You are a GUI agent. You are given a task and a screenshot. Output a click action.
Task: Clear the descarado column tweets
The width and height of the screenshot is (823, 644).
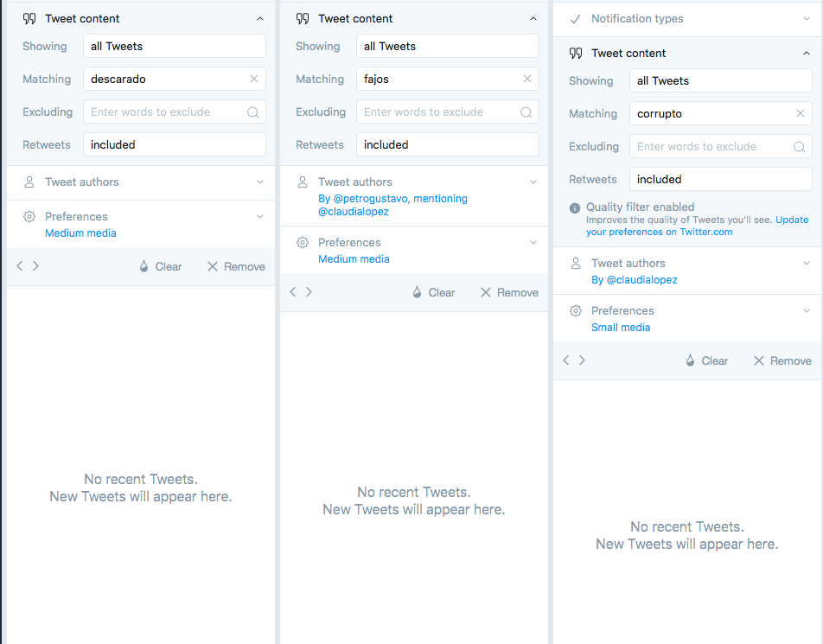pos(161,266)
